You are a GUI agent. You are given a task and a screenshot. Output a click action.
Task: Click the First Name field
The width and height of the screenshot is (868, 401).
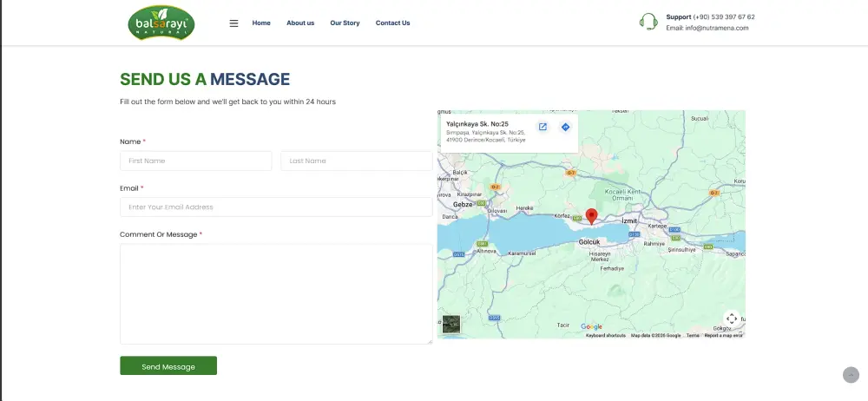click(x=196, y=161)
